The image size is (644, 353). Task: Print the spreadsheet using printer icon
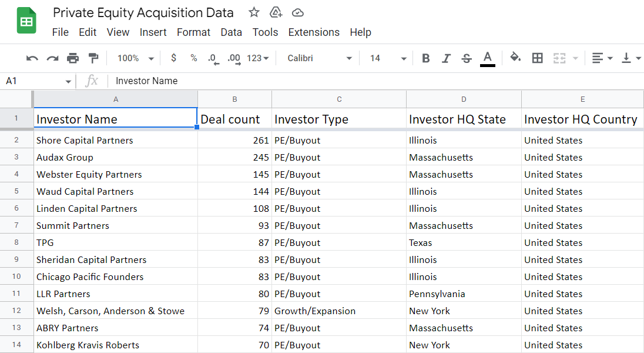(73, 58)
